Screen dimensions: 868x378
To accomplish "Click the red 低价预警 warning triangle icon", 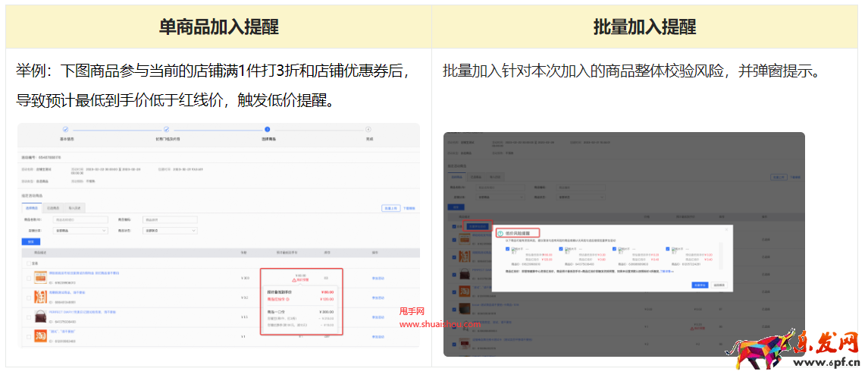I will (x=295, y=280).
